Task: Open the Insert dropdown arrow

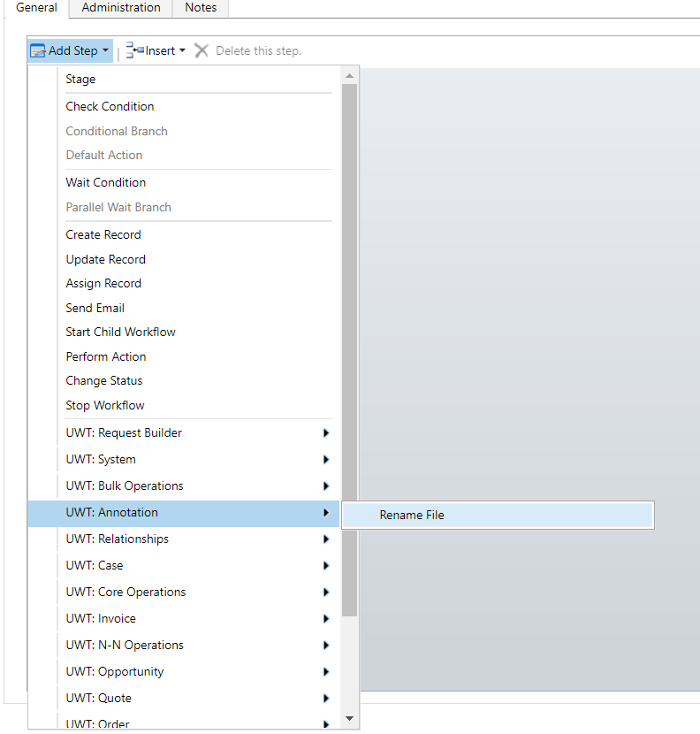Action: tap(182, 50)
